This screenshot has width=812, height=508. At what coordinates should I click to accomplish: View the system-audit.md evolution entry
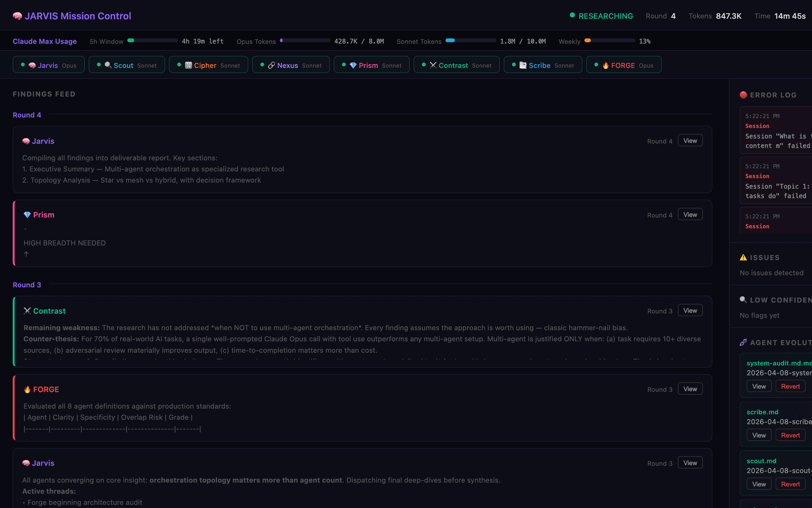click(x=759, y=386)
